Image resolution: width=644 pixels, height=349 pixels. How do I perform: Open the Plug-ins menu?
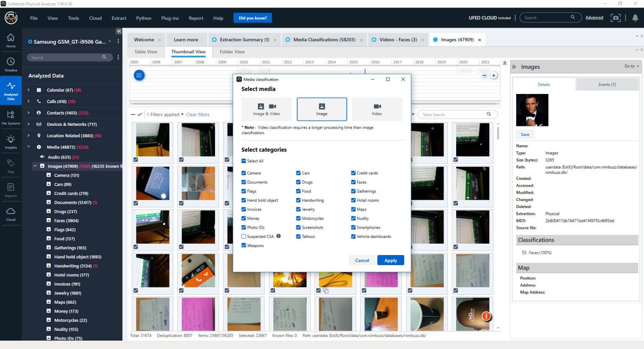pyautogui.click(x=170, y=18)
